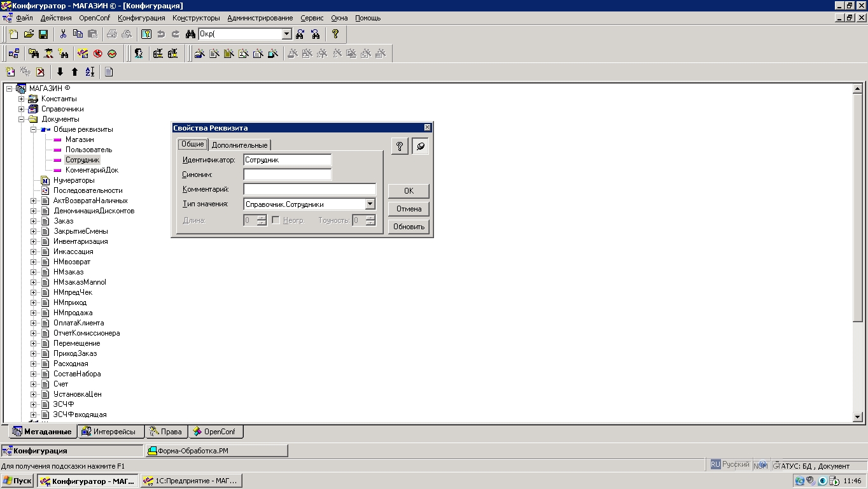Click the Отмена button
The image size is (868, 489).
pyautogui.click(x=409, y=209)
